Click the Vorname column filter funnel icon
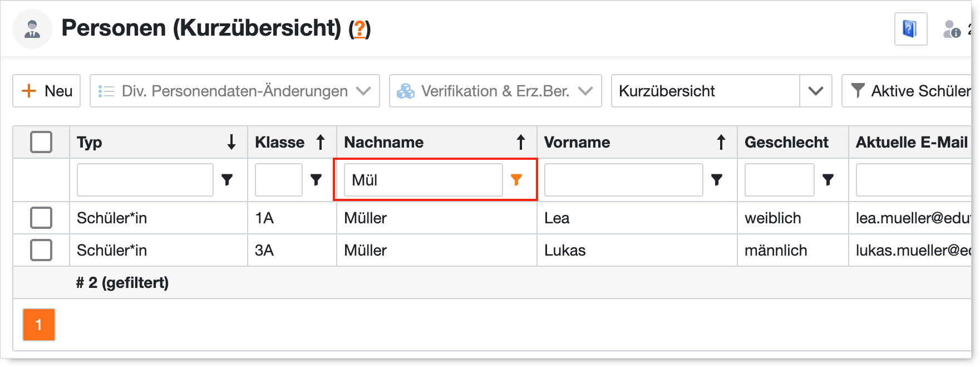The width and height of the screenshot is (980, 367). click(x=717, y=179)
